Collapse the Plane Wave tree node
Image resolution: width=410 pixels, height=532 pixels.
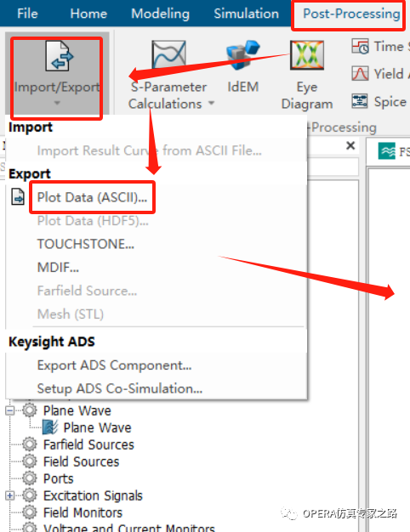coord(10,410)
